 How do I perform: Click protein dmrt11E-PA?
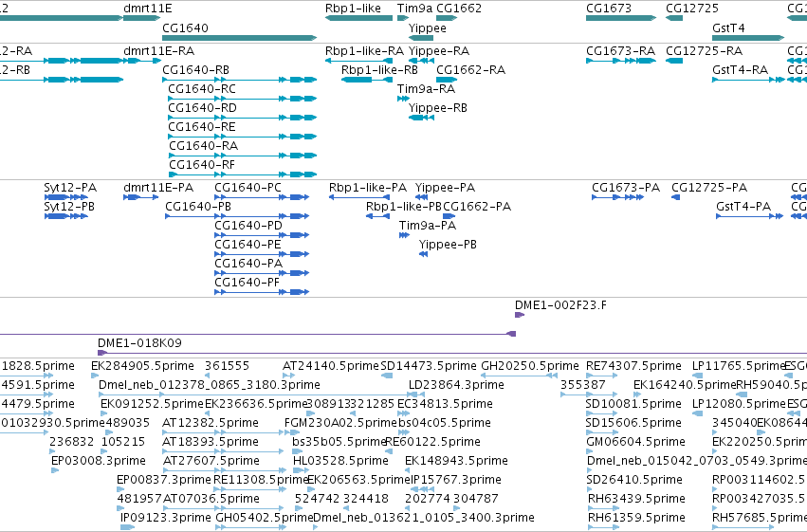pos(141,197)
